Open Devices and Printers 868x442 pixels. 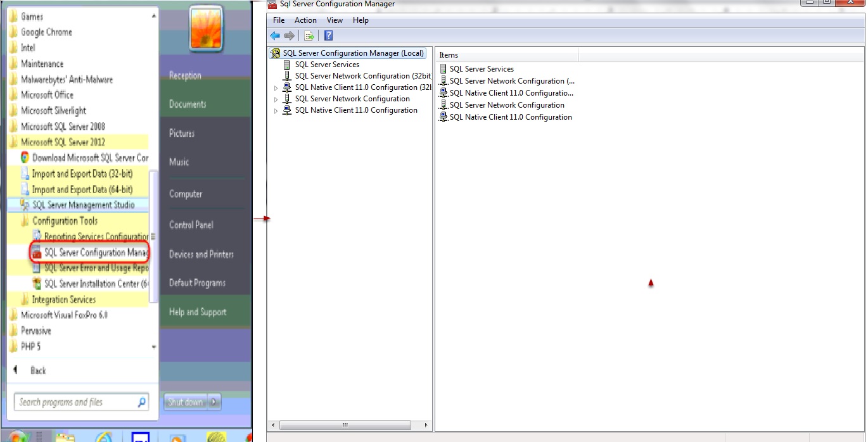pyautogui.click(x=201, y=255)
